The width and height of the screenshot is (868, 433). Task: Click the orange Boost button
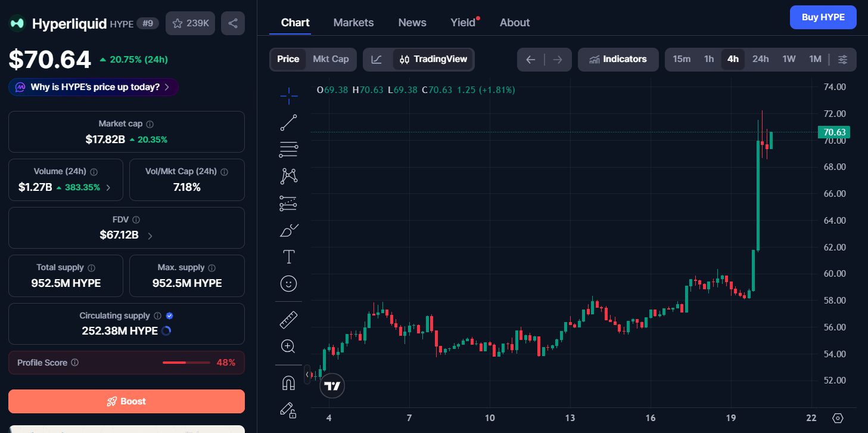(x=126, y=401)
